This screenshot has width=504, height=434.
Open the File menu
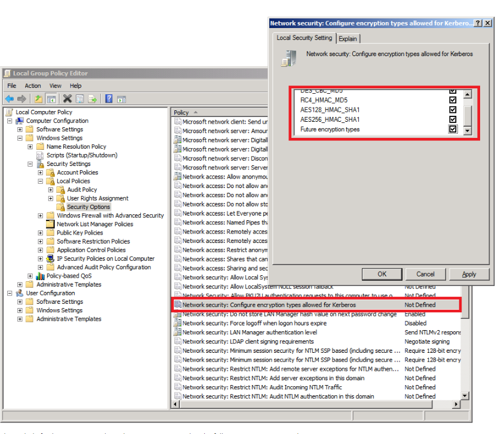12,86
